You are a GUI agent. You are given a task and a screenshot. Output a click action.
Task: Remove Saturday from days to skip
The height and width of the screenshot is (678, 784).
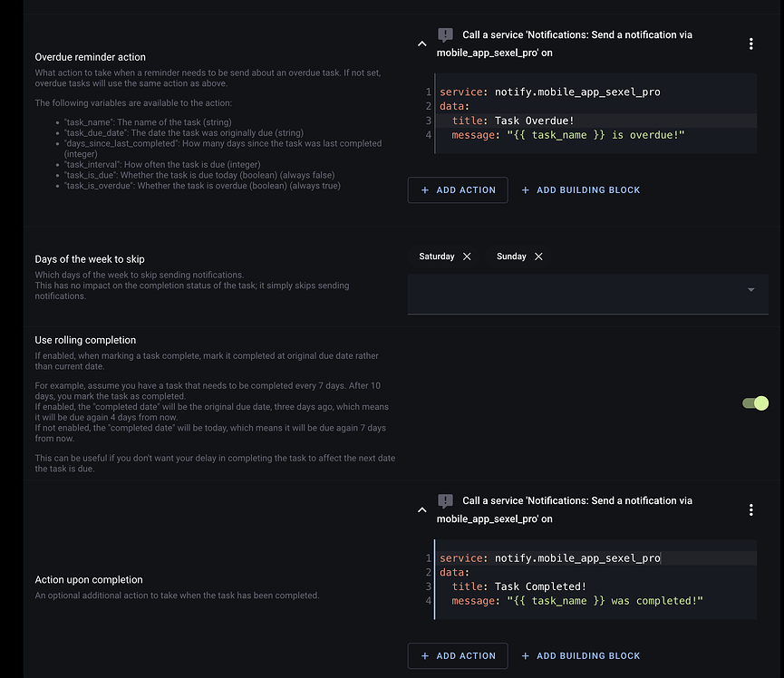point(467,257)
